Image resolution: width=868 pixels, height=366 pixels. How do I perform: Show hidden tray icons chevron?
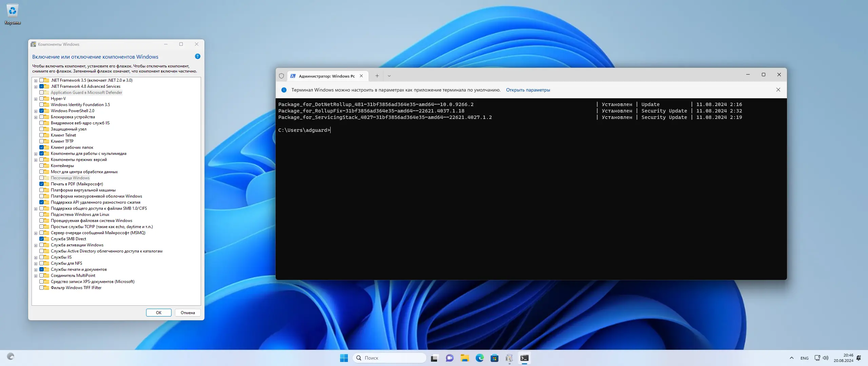(791, 358)
